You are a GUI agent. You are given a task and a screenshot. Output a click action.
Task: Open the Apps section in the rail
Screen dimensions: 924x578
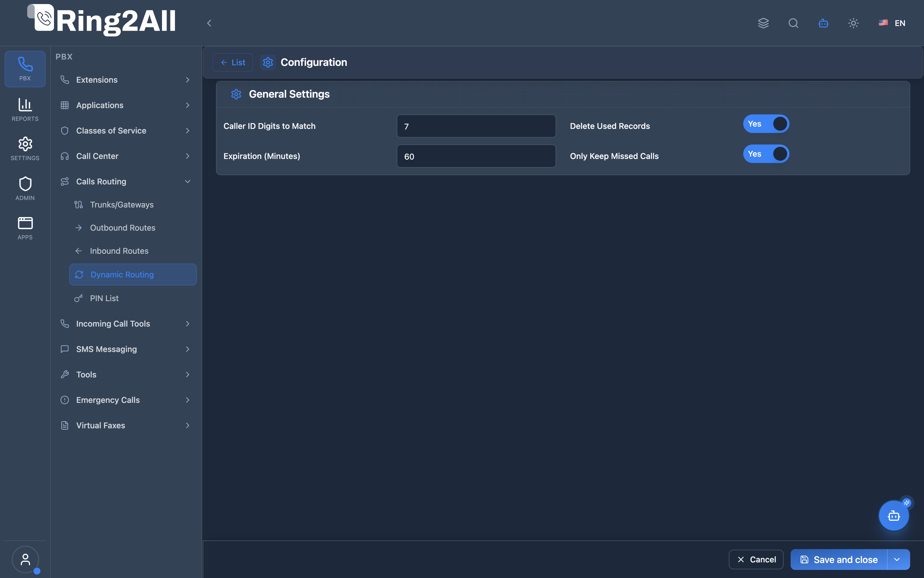coord(25,228)
